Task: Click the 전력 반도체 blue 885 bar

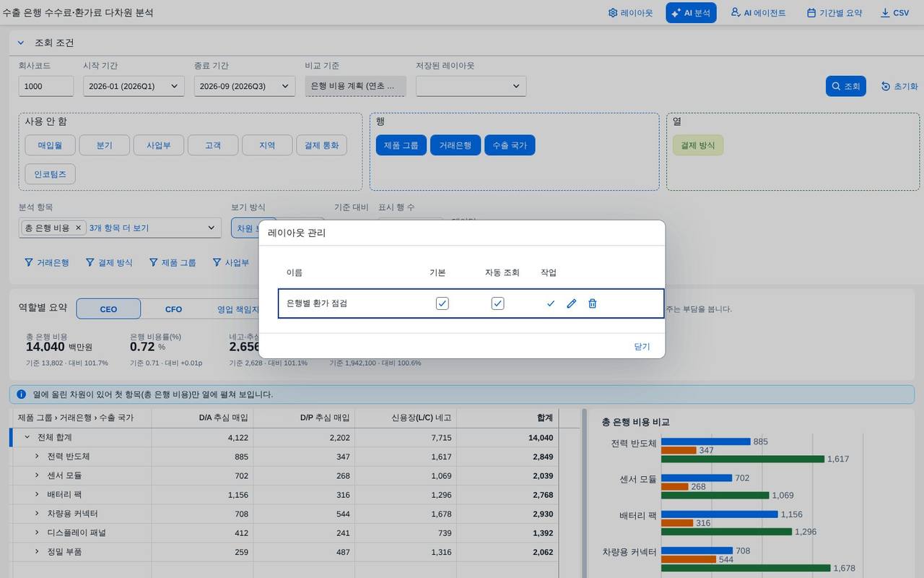Action: click(x=706, y=441)
